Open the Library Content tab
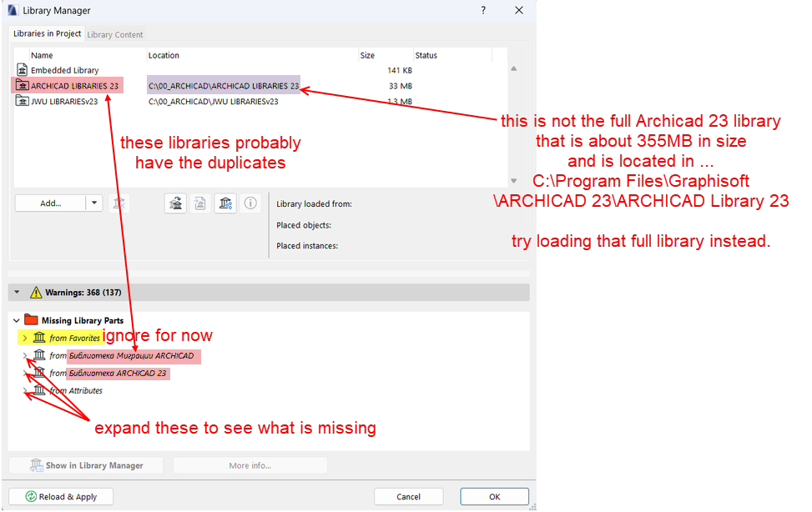Viewport: 812px width, 512px height. pyautogui.click(x=115, y=35)
